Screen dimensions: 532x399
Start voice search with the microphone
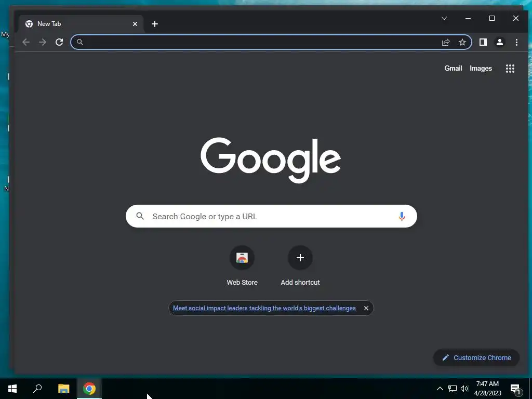(x=402, y=216)
